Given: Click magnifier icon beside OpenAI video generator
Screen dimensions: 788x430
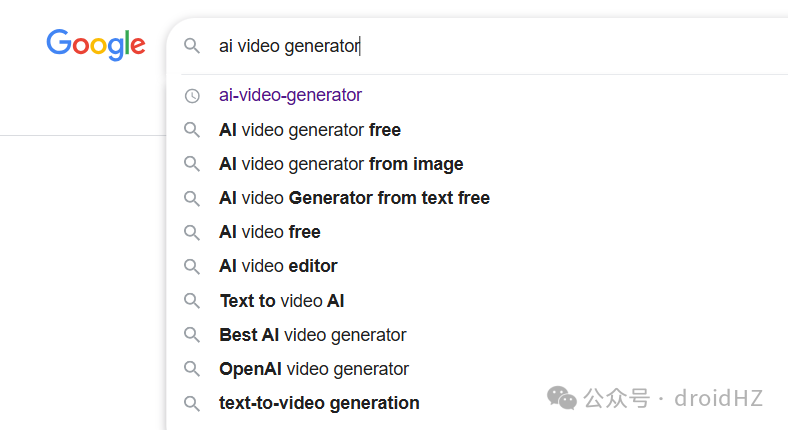Looking at the screenshot, I should (x=192, y=369).
